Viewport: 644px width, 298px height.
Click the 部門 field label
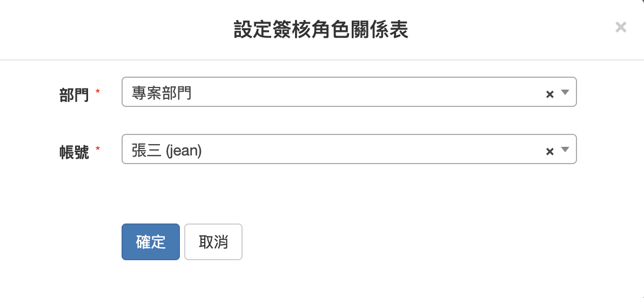(74, 95)
